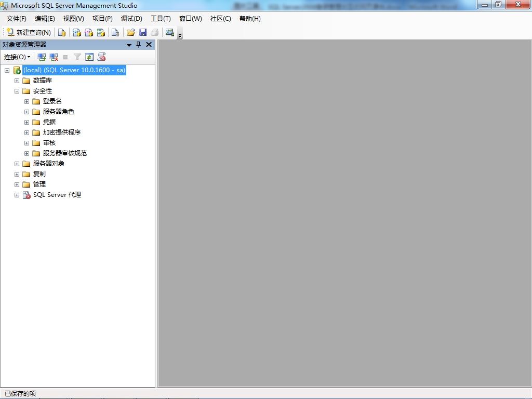
Task: Select the 复制 tree item
Action: coord(39,174)
